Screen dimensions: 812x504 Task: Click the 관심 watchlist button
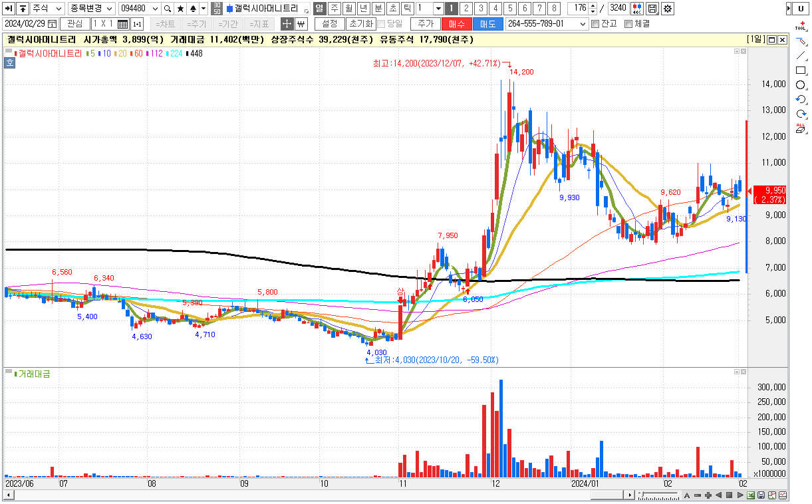tap(74, 24)
